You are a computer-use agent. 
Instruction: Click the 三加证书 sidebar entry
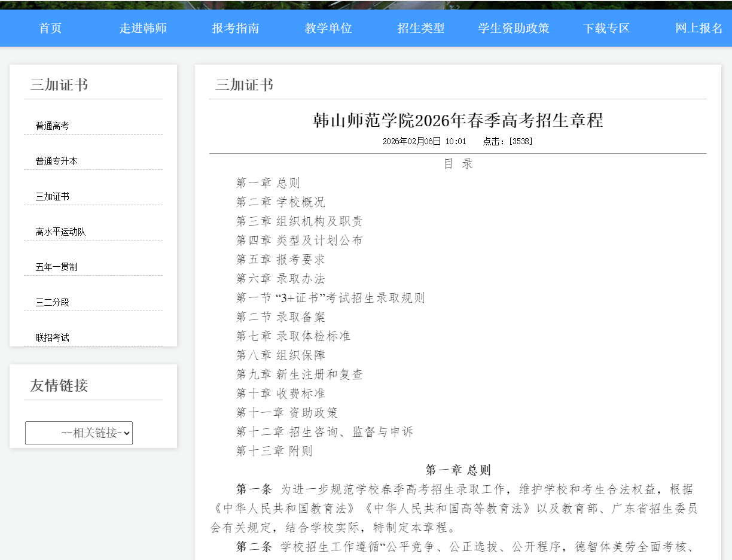(52, 196)
